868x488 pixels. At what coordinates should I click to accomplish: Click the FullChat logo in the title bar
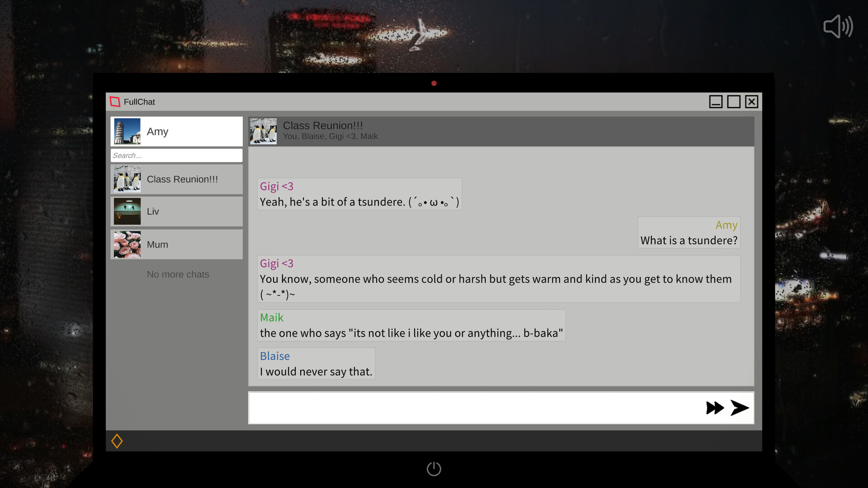coord(115,102)
